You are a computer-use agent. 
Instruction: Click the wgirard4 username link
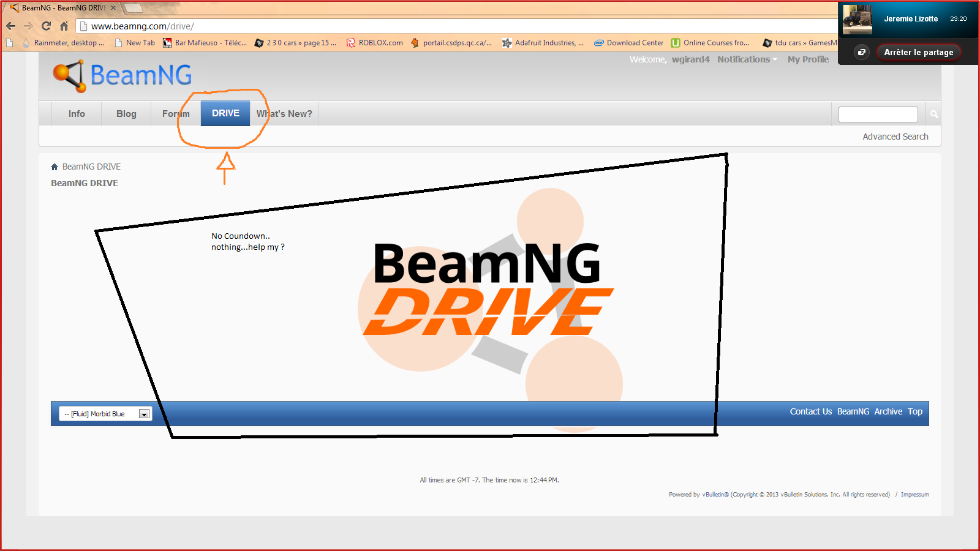[690, 59]
